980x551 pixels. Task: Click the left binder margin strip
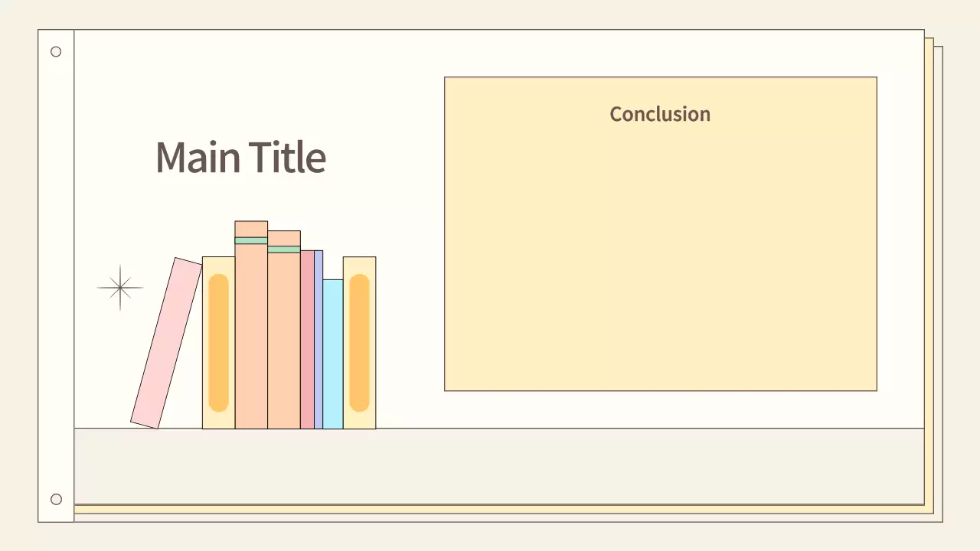coord(56,275)
